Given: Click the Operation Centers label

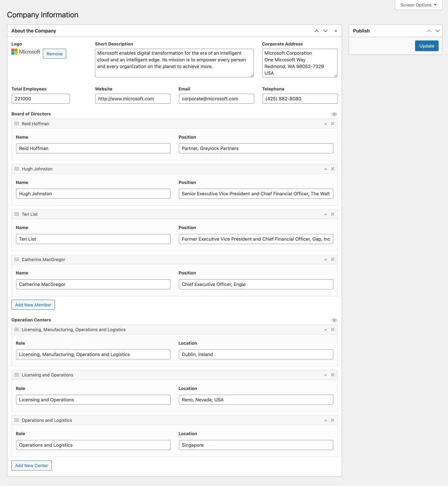Looking at the screenshot, I should 31,320.
